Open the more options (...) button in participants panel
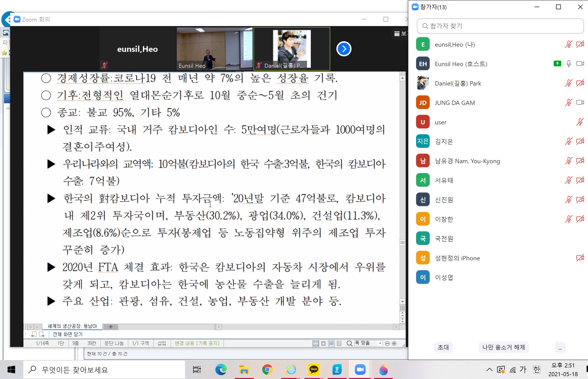 pyautogui.click(x=560, y=347)
